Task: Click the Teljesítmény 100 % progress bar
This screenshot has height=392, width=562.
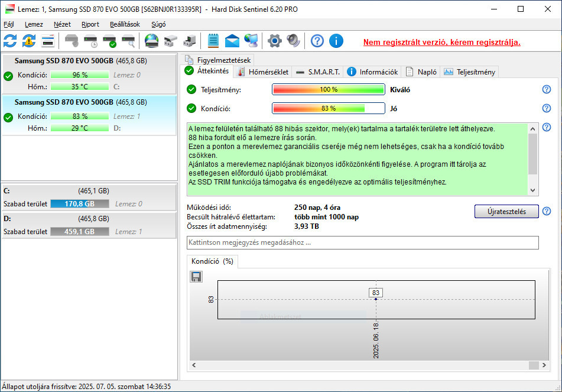Action: [329, 89]
